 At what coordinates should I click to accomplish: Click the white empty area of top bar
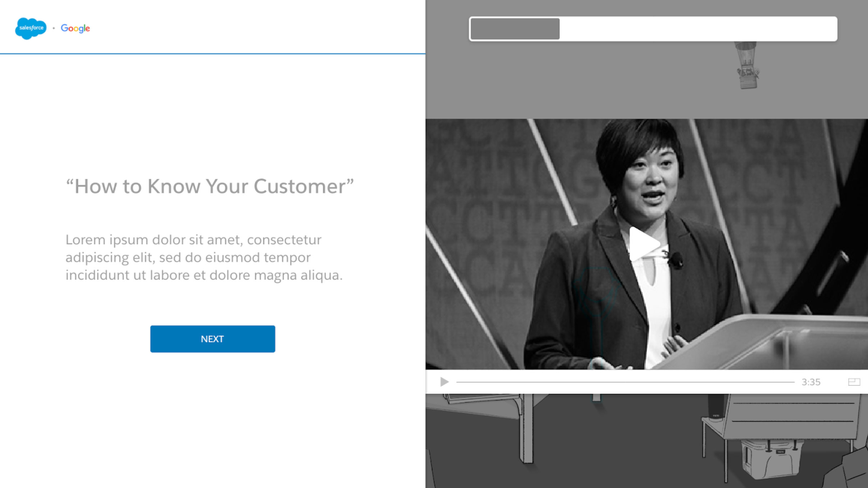tap(698, 29)
